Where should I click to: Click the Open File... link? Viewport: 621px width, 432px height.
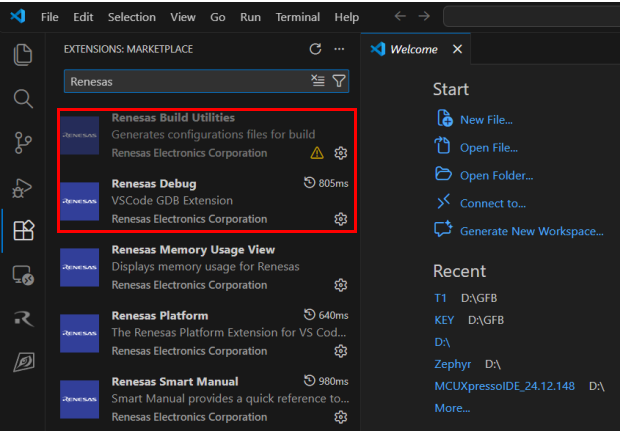click(489, 148)
